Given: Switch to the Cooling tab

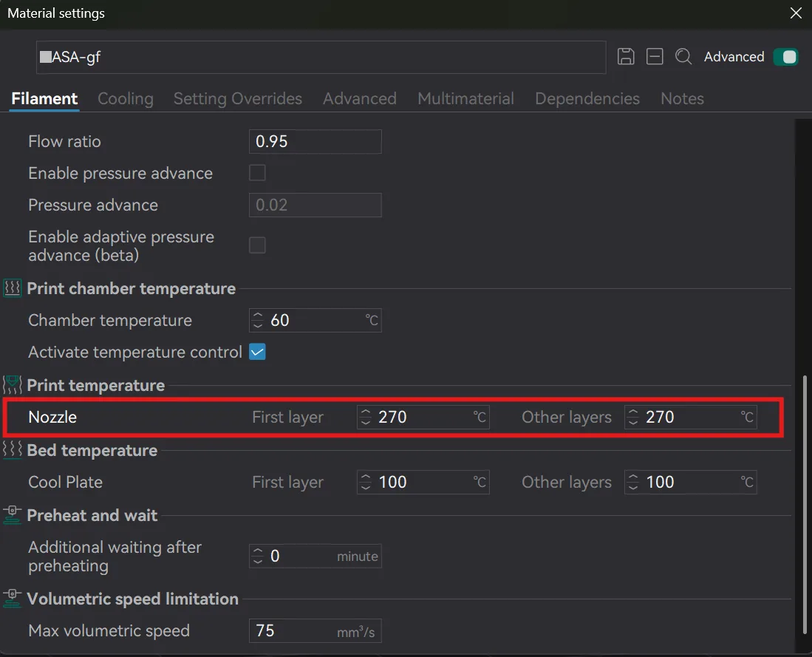Looking at the screenshot, I should coord(126,98).
